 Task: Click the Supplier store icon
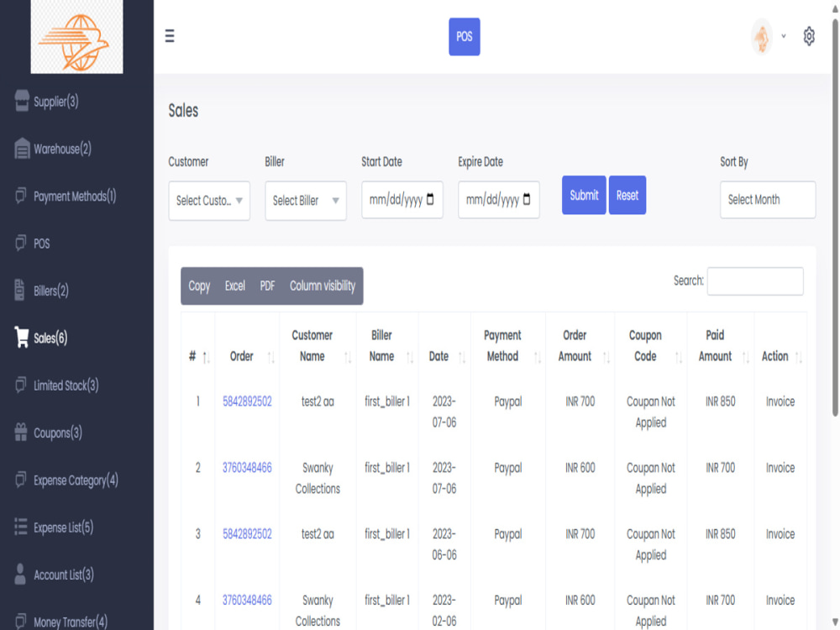(x=22, y=101)
